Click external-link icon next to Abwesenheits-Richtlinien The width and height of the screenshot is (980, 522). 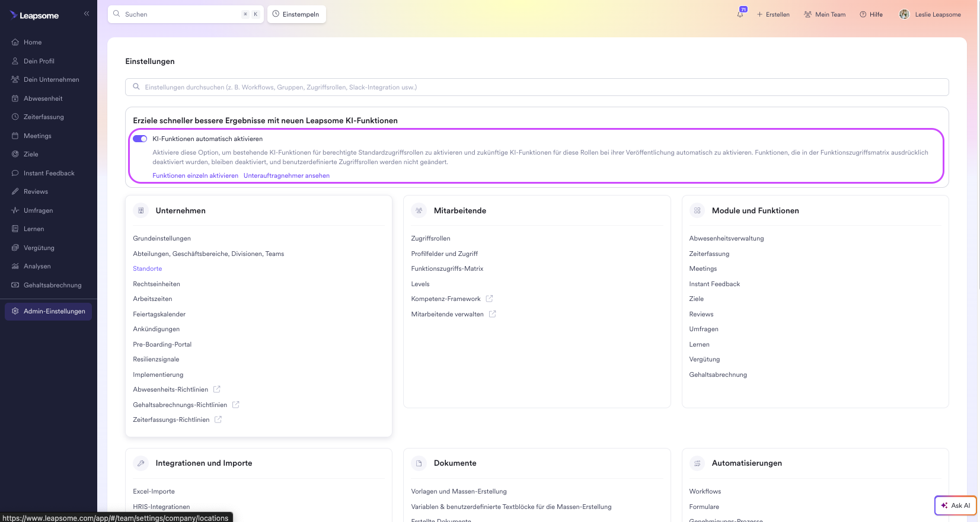217,389
